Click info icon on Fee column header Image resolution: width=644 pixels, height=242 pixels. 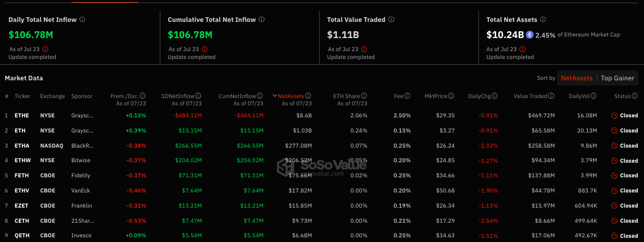(408, 96)
